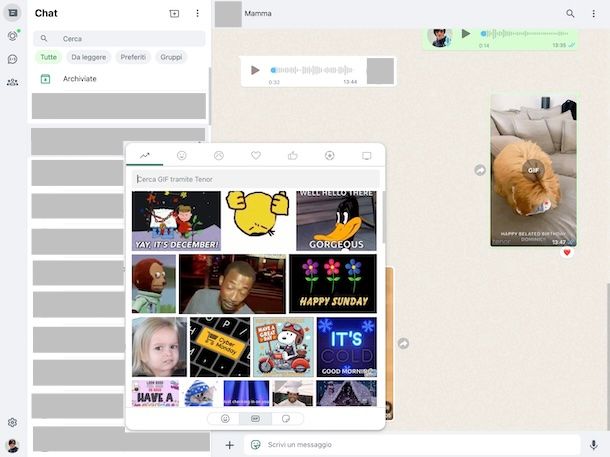Choose the Cyber Monday keyboard GIF

[x=220, y=347]
